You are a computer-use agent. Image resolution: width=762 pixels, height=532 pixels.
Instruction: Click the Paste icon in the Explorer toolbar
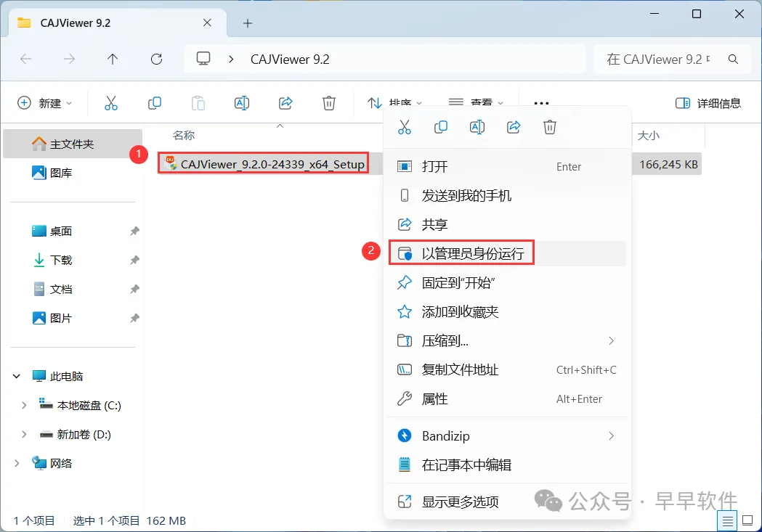pyautogui.click(x=198, y=103)
